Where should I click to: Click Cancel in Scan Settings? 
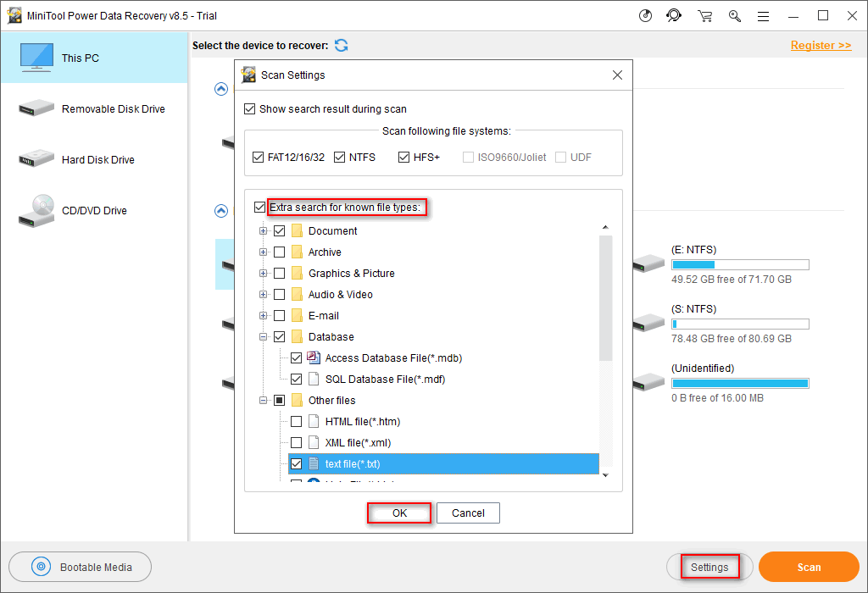point(468,513)
